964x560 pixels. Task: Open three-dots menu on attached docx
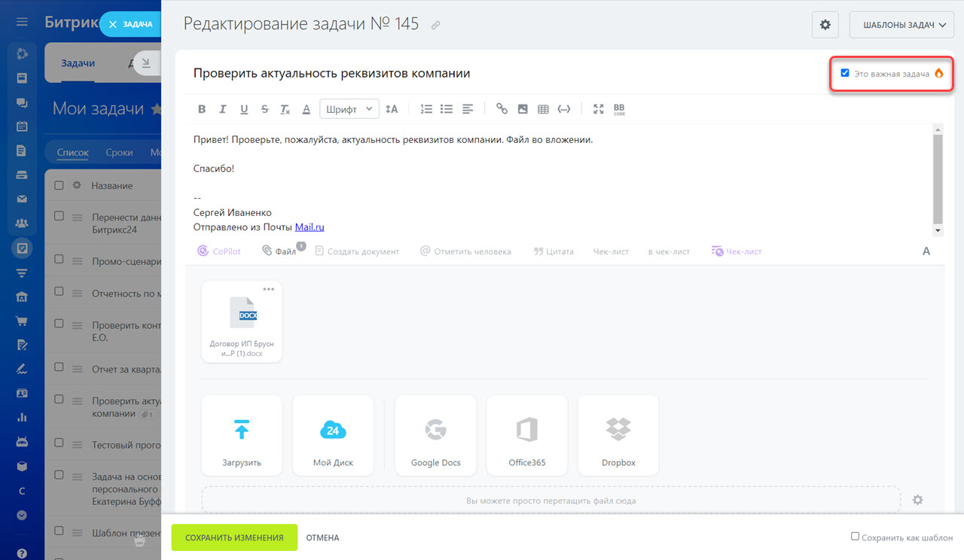pyautogui.click(x=268, y=289)
